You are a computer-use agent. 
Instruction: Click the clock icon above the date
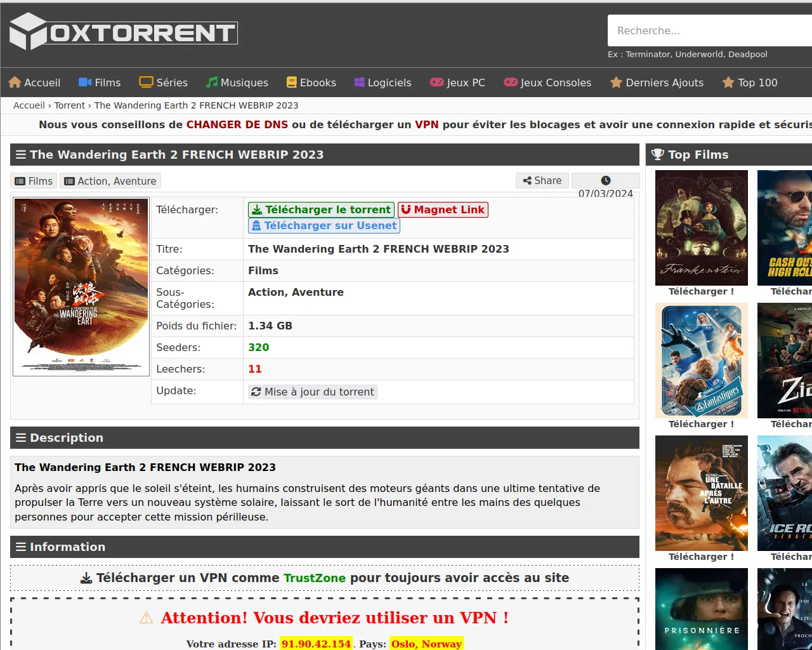click(x=606, y=180)
